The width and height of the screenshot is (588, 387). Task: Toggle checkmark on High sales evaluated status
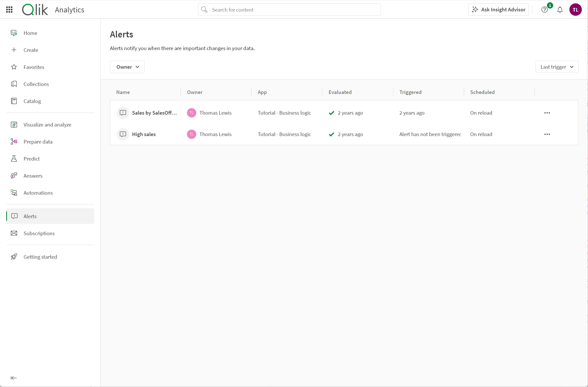[331, 134]
